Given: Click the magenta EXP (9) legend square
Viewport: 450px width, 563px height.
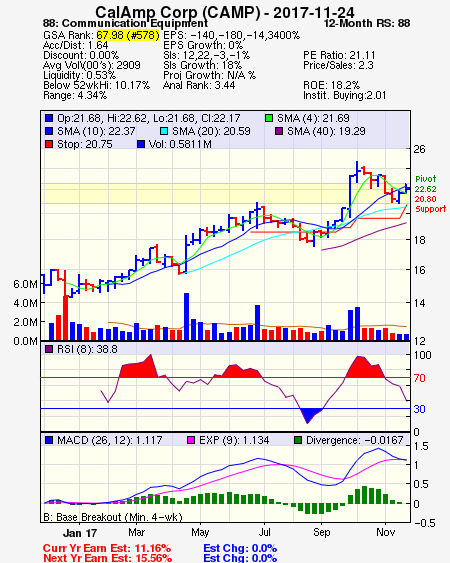Looking at the screenshot, I should [x=191, y=440].
